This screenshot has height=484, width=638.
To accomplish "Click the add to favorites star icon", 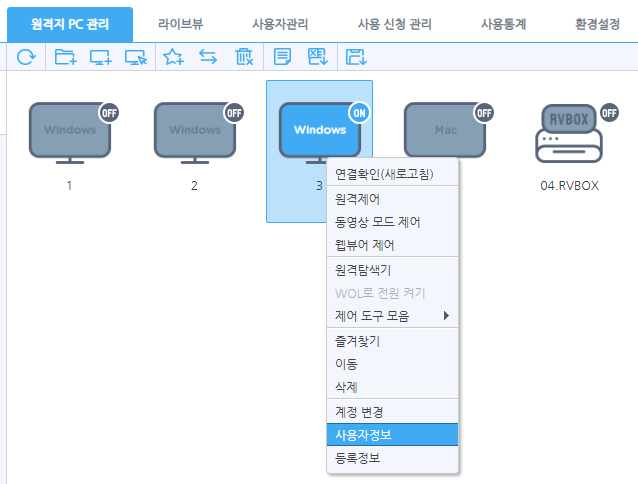I will [x=173, y=58].
